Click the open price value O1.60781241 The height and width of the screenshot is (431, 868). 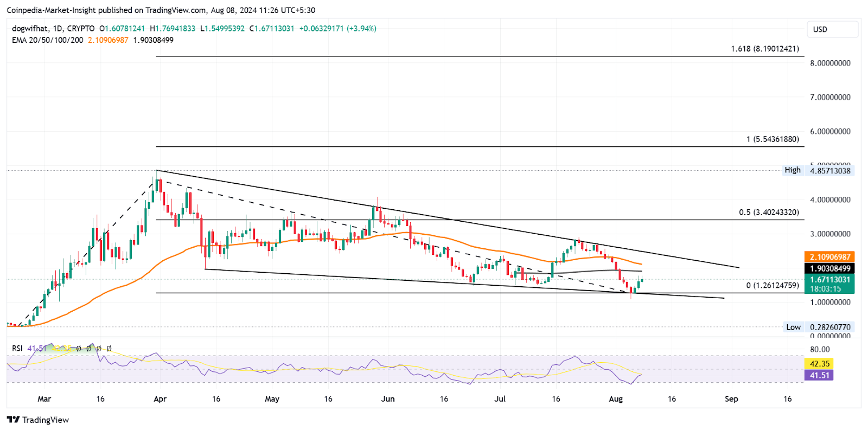click(x=122, y=28)
